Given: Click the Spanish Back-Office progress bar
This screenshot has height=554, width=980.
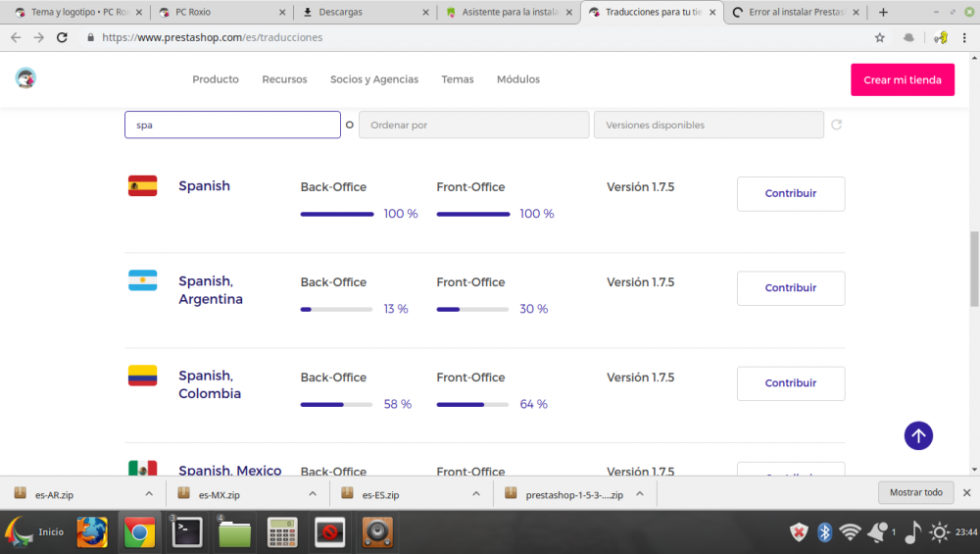Looking at the screenshot, I should point(337,214).
